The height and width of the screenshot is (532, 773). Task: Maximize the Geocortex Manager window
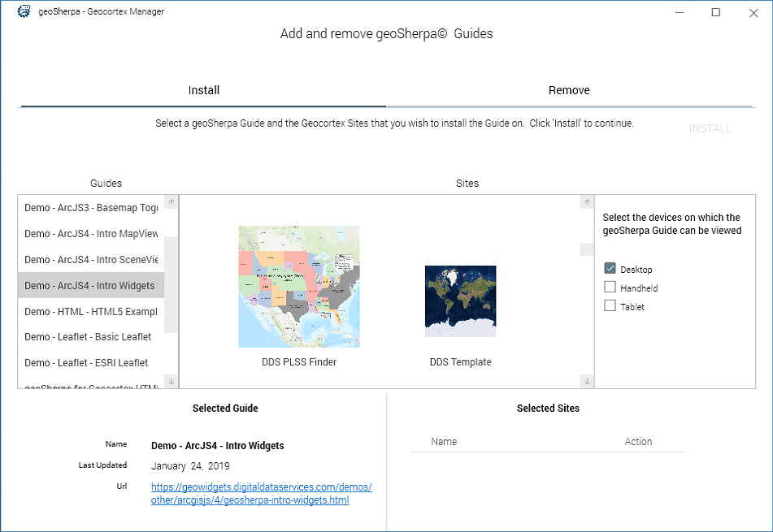click(716, 12)
